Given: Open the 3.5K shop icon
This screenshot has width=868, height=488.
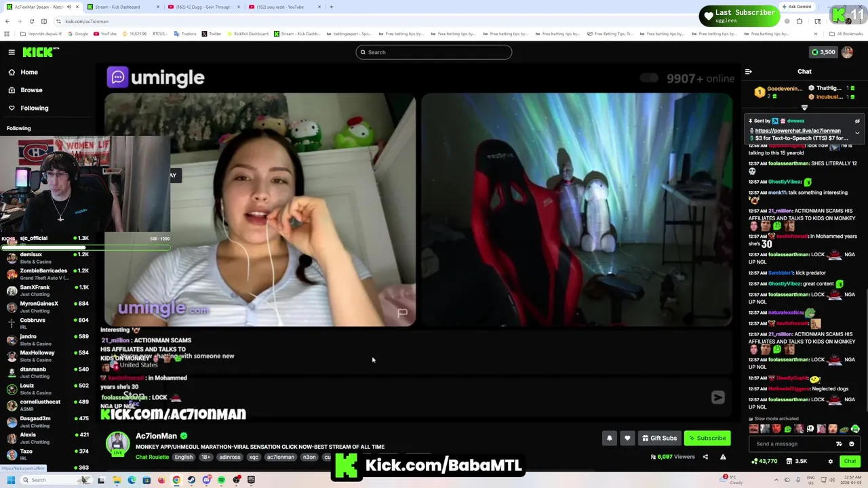Looking at the screenshot, I should 797,462.
